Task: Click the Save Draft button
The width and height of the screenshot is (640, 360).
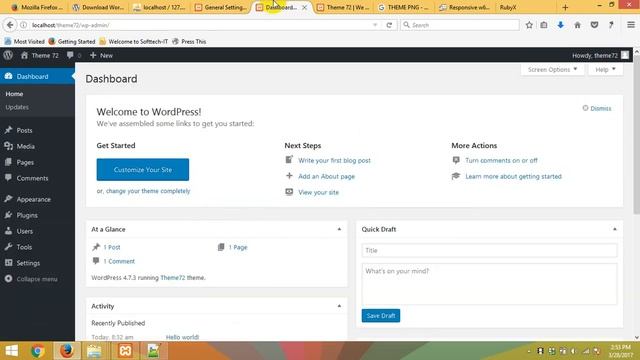Action: point(381,316)
